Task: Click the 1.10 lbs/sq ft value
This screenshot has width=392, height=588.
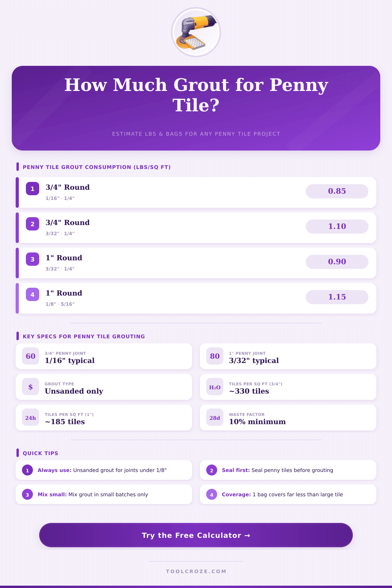Action: (337, 227)
